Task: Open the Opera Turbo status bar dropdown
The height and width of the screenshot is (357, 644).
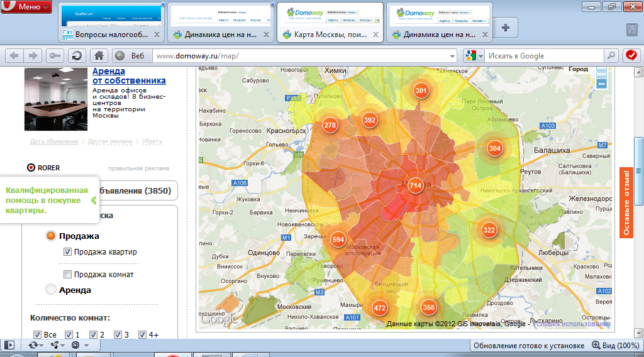Action: click(x=79, y=345)
